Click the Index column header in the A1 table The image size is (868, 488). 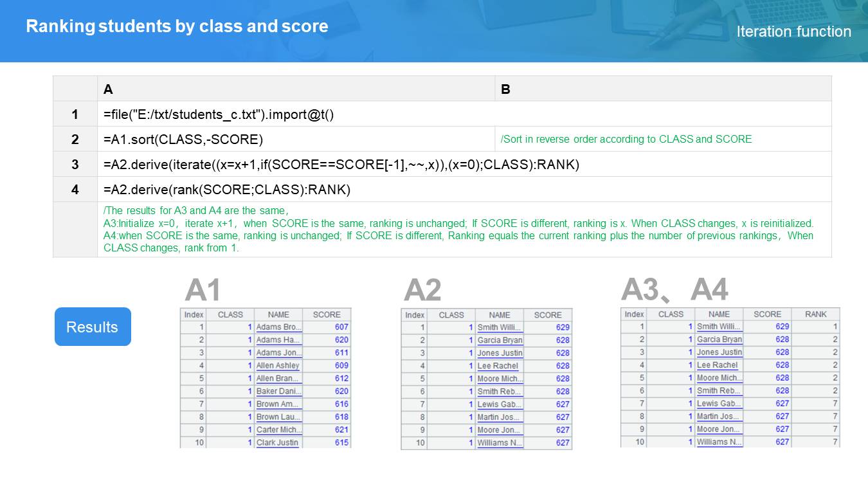point(194,314)
